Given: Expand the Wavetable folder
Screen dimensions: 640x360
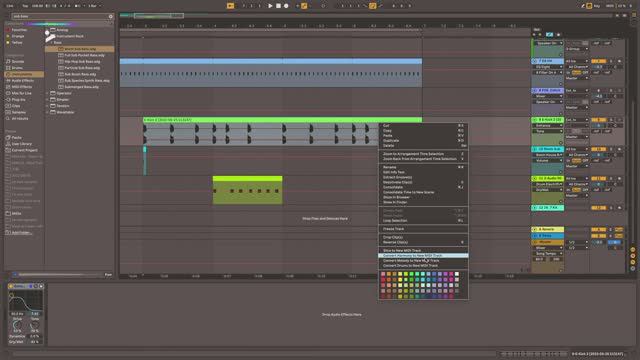Looking at the screenshot, I should click(x=47, y=112).
